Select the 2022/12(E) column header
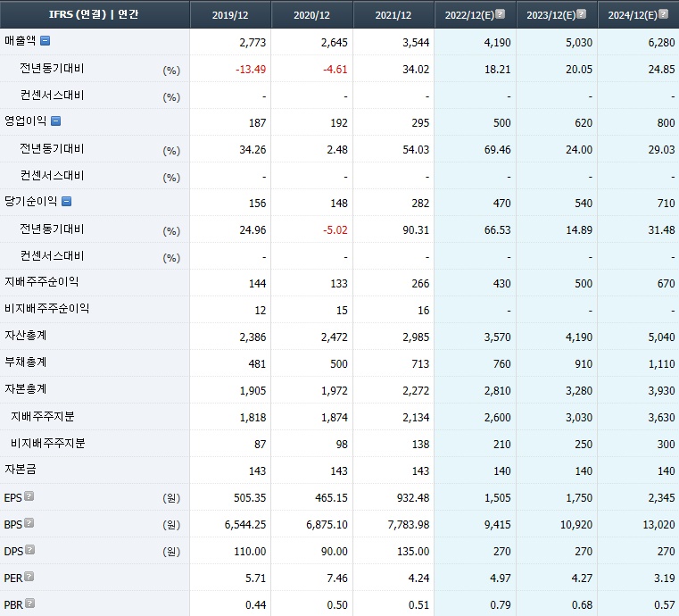This screenshot has width=679, height=616. (475, 15)
